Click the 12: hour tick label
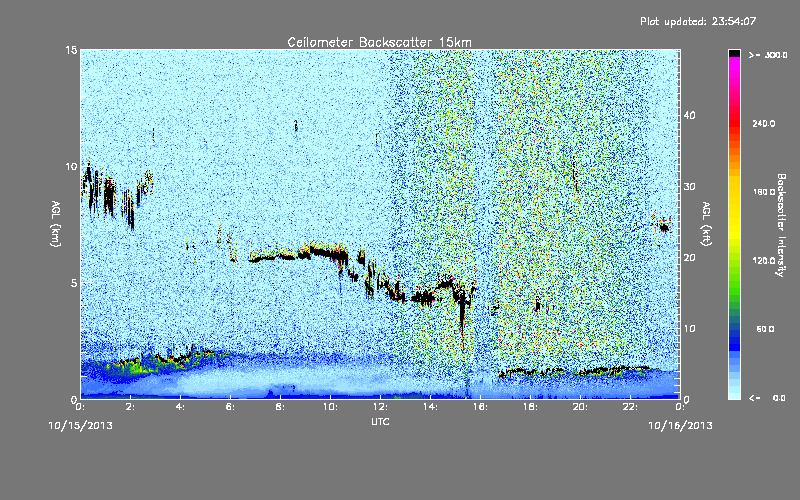800x500 pixels. (x=380, y=407)
